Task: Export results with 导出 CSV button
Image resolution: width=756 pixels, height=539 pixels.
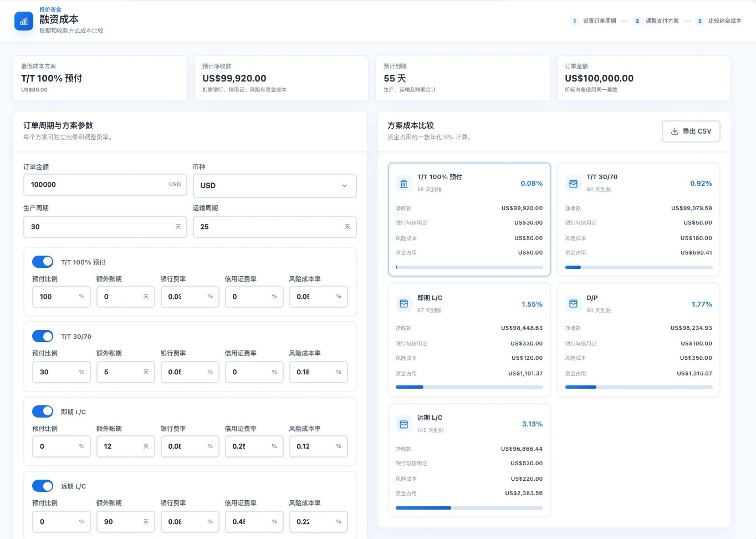Action: point(691,131)
